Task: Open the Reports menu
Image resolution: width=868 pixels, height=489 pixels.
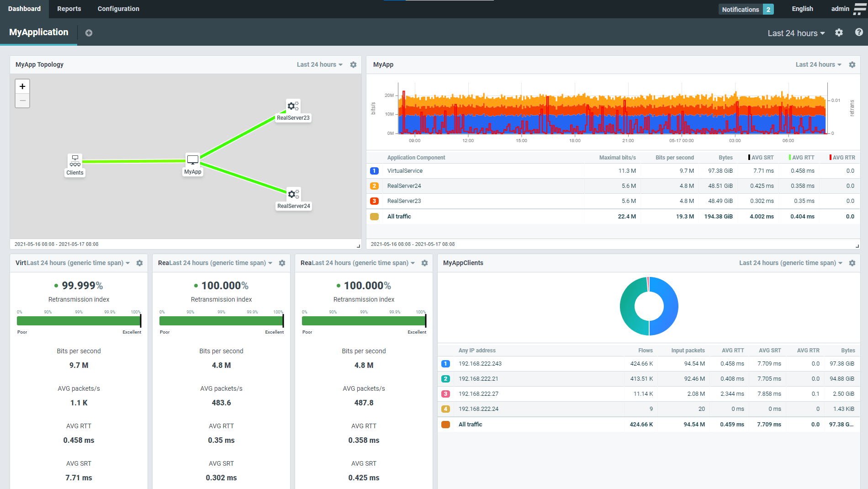Action: 69,9
